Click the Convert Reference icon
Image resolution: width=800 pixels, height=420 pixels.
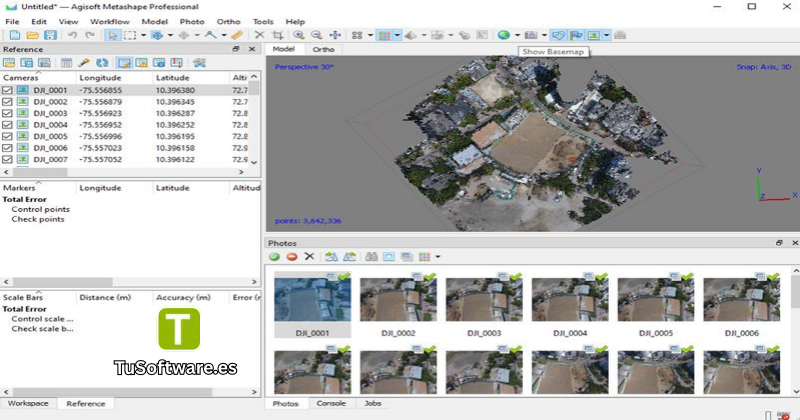(x=66, y=62)
